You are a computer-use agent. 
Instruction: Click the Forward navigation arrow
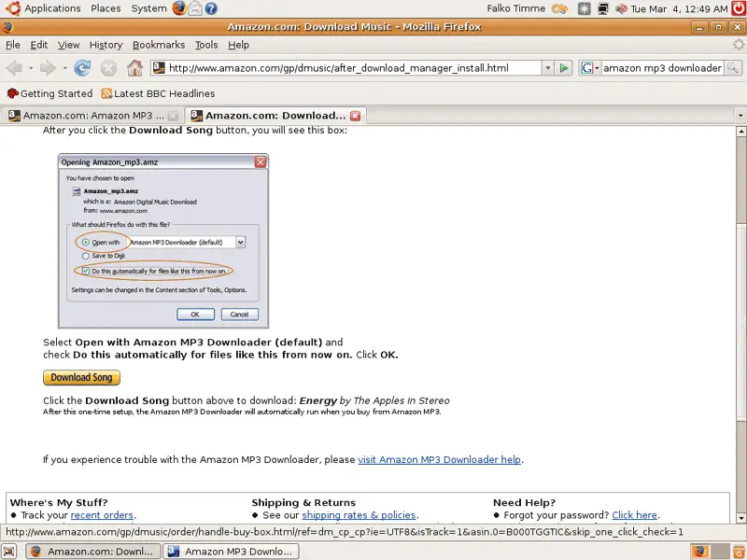point(48,68)
